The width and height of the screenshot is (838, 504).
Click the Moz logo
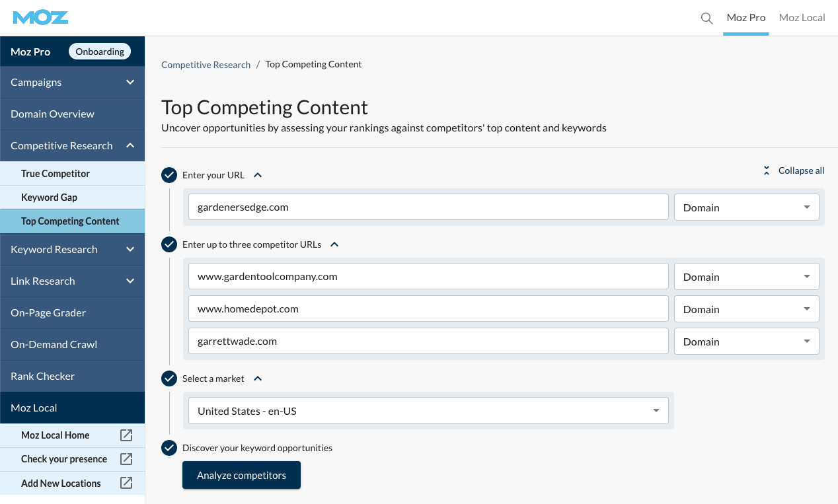tap(40, 18)
